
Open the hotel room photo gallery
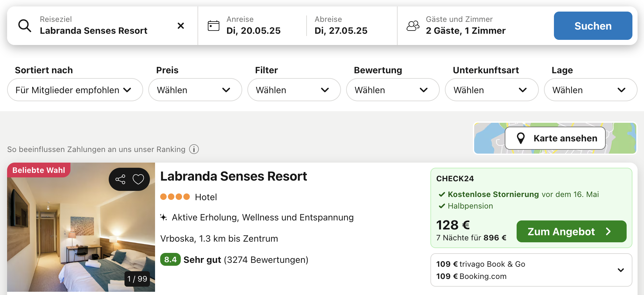pyautogui.click(x=81, y=227)
